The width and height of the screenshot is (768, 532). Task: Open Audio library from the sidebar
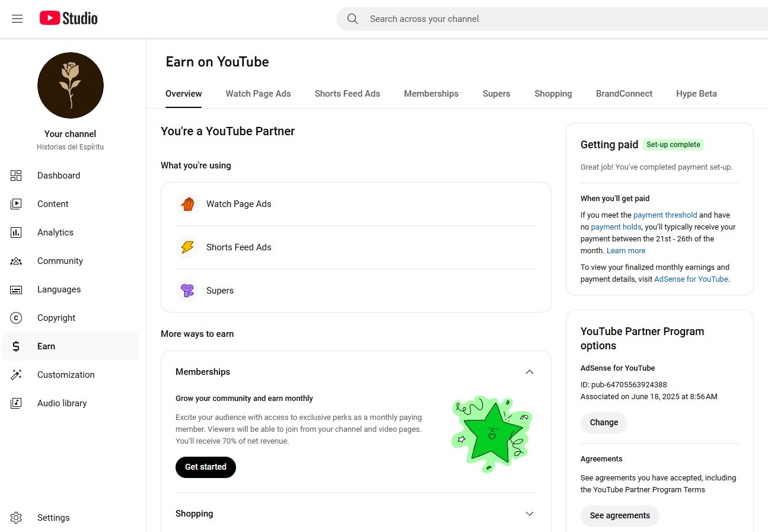[70, 403]
